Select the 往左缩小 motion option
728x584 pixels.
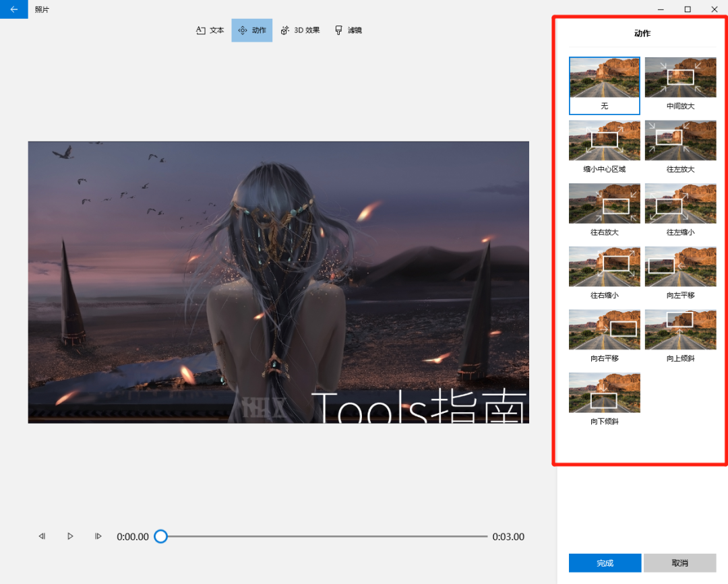(681, 211)
